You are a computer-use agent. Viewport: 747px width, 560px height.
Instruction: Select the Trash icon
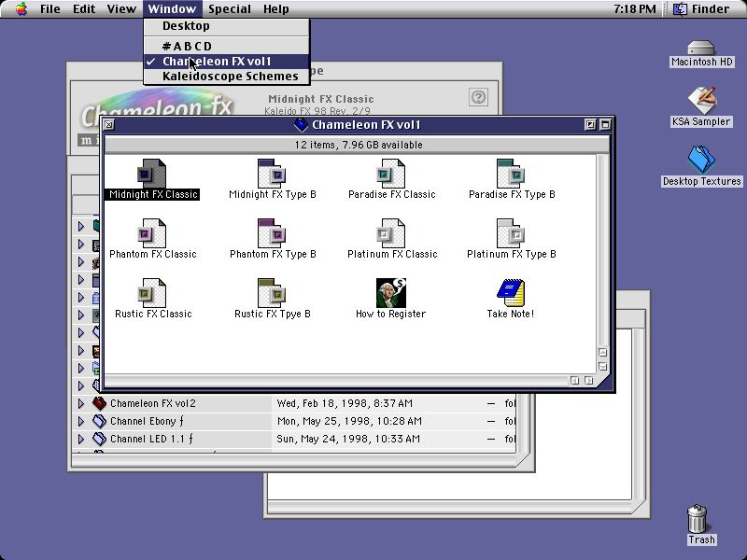(x=698, y=518)
